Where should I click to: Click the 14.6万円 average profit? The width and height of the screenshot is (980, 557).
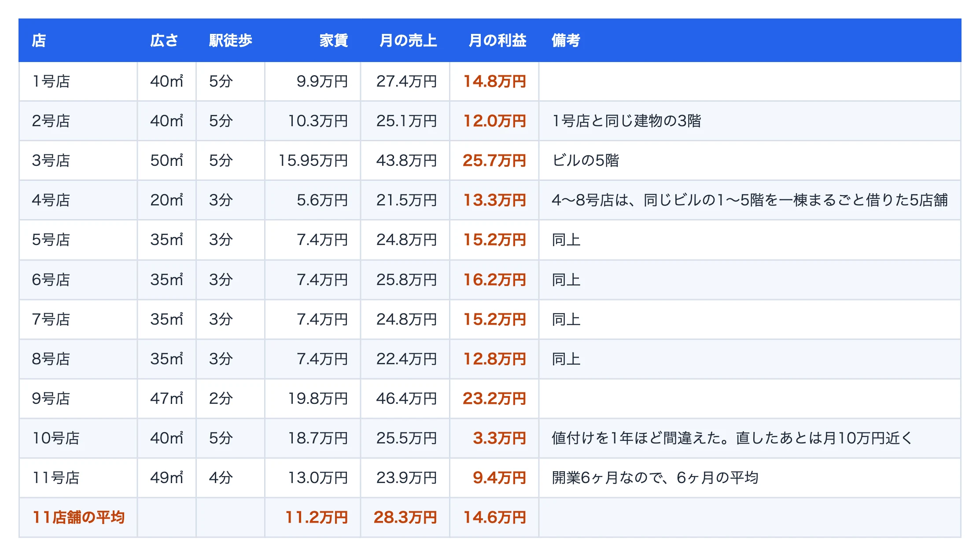(495, 517)
